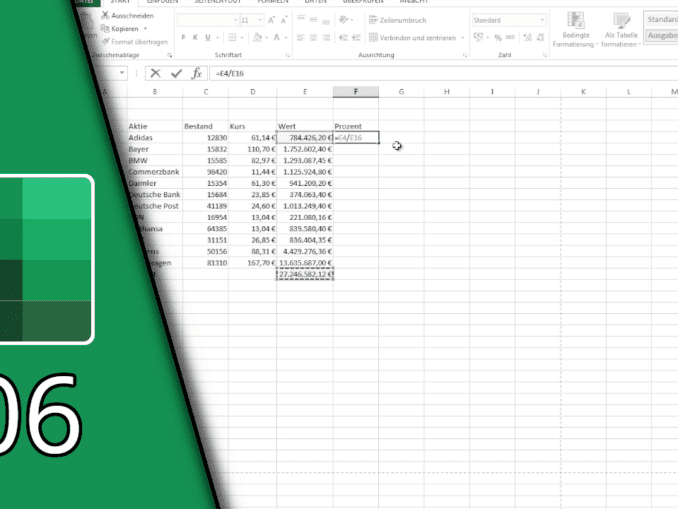Screen dimensions: 678x509
Task: Open the Schriftart dialog launcher
Action: 288,55
